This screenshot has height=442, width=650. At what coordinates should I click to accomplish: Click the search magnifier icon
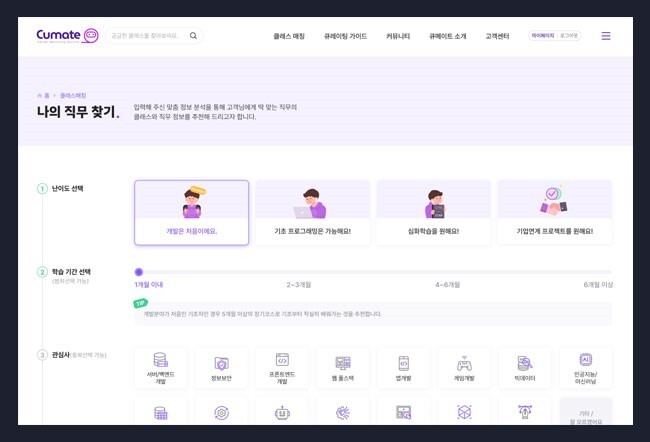(193, 36)
